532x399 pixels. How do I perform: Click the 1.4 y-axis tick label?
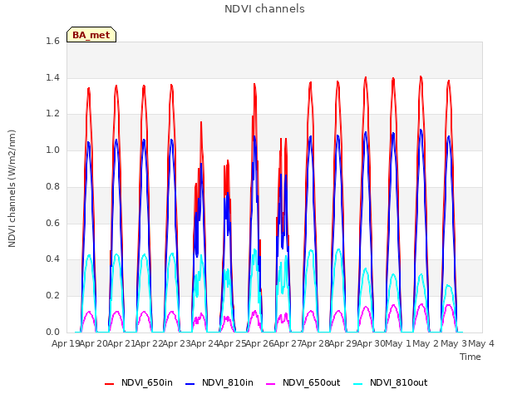pyautogui.click(x=52, y=77)
